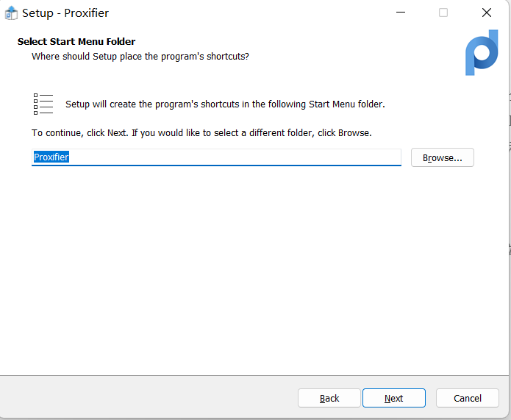Click the gray footer area left of Back
This screenshot has width=511, height=420.
[147, 398]
